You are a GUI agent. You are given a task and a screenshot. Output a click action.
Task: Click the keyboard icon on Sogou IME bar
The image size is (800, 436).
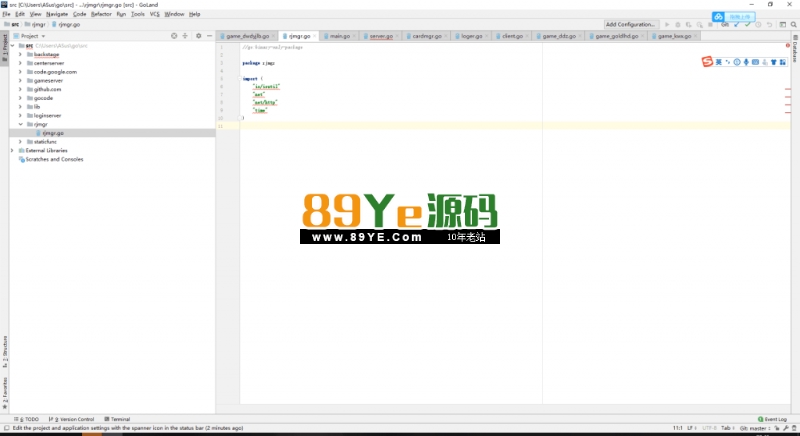pyautogui.click(x=755, y=62)
